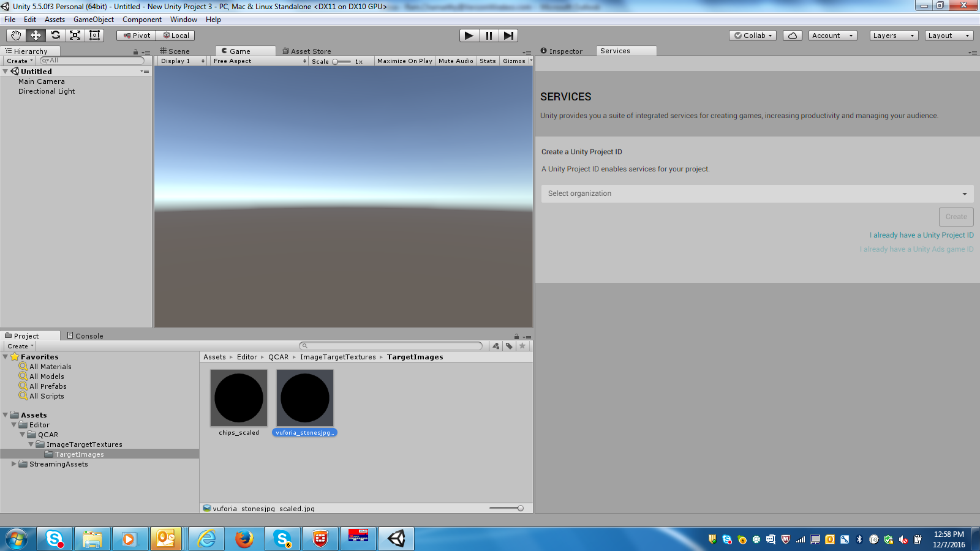Open Inspector panel options menu
The width and height of the screenshot is (980, 551).
973,53
